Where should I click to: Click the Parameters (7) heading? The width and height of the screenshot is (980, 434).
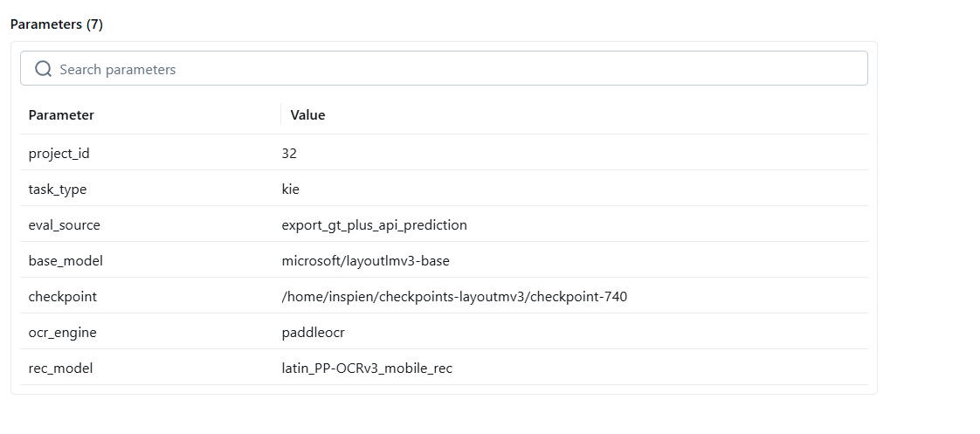pyautogui.click(x=57, y=24)
